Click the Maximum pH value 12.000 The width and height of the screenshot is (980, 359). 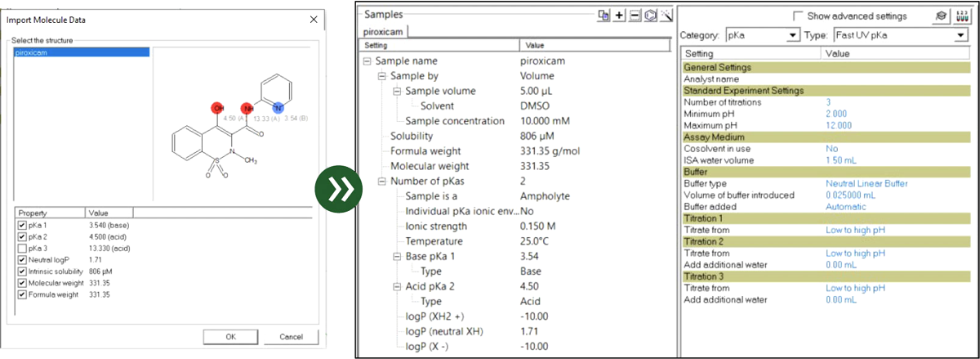[840, 125]
